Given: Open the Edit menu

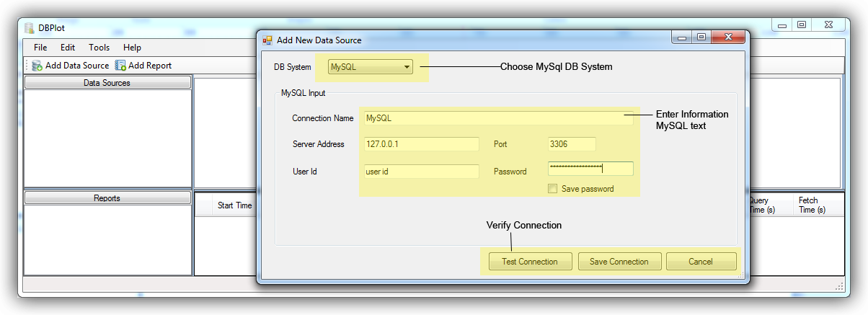Looking at the screenshot, I should tap(68, 48).
